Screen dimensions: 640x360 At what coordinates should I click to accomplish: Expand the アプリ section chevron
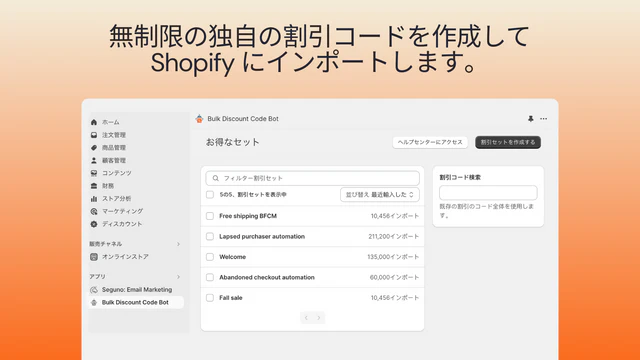click(x=178, y=277)
